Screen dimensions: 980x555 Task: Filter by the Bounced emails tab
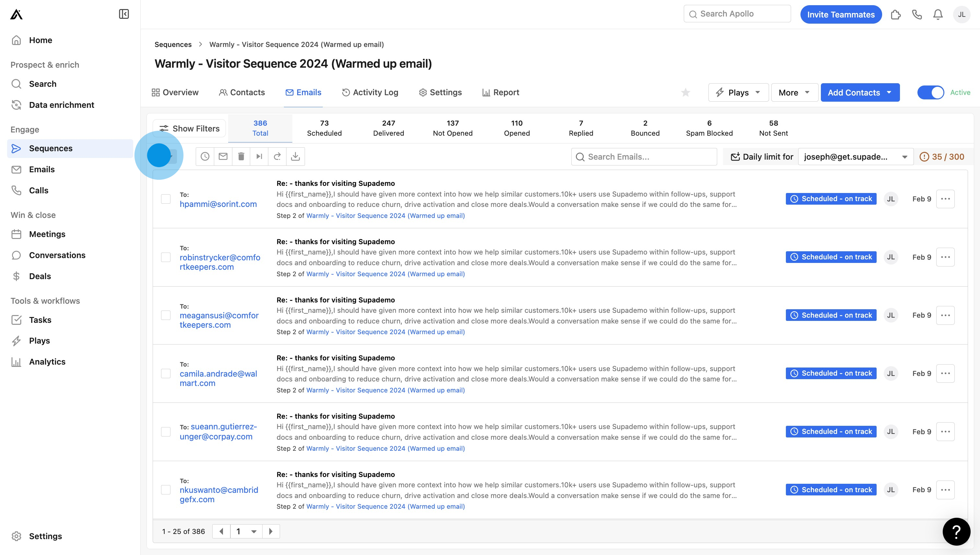pyautogui.click(x=645, y=128)
